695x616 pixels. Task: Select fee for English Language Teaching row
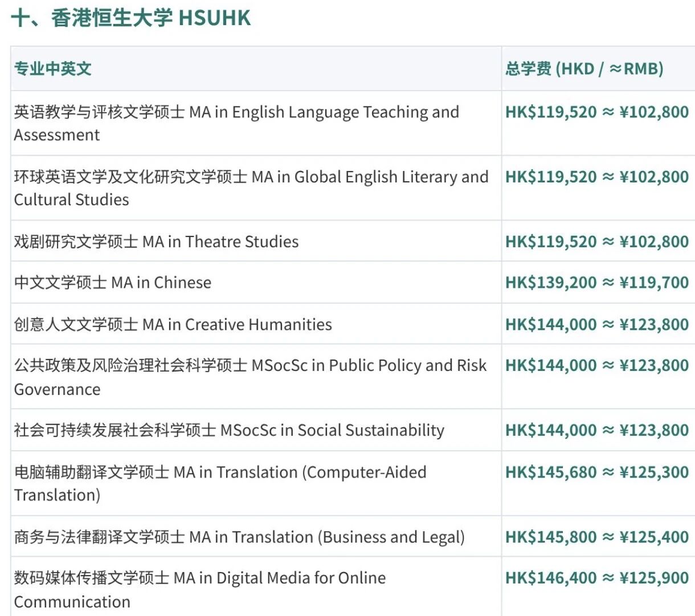[x=597, y=112]
